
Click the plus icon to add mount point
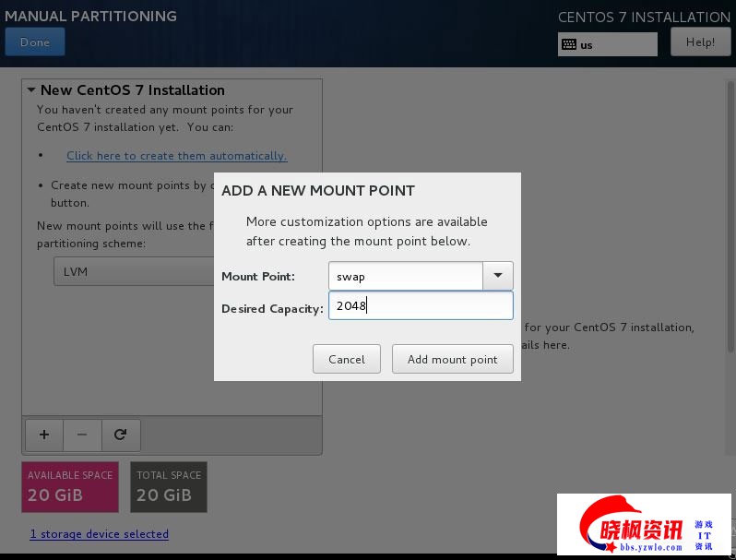(x=43, y=435)
